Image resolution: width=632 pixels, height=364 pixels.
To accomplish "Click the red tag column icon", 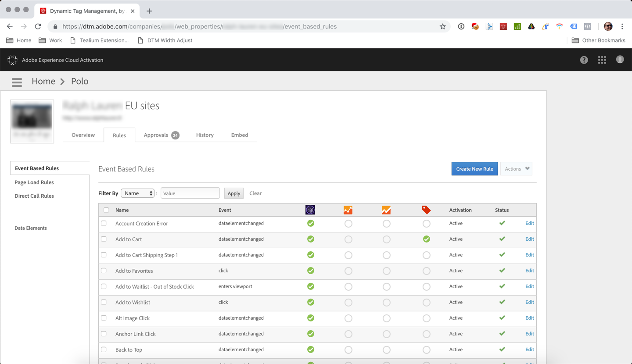I will coord(426,210).
